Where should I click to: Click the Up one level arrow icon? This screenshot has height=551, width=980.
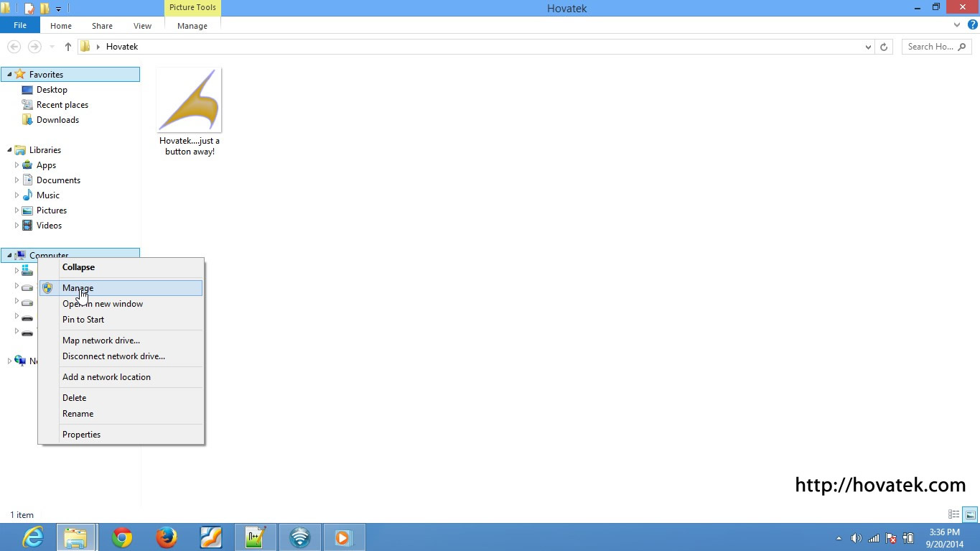(x=67, y=47)
